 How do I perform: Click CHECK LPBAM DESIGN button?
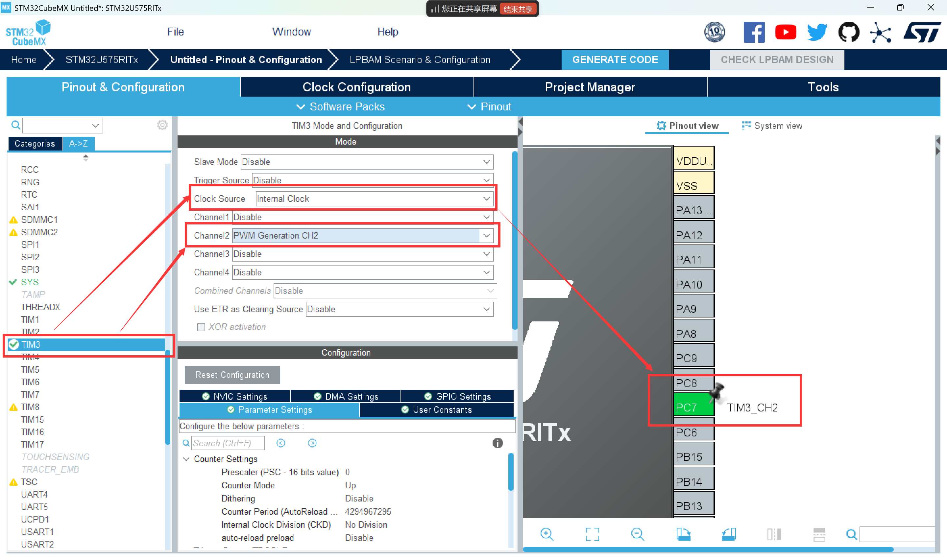tap(777, 59)
